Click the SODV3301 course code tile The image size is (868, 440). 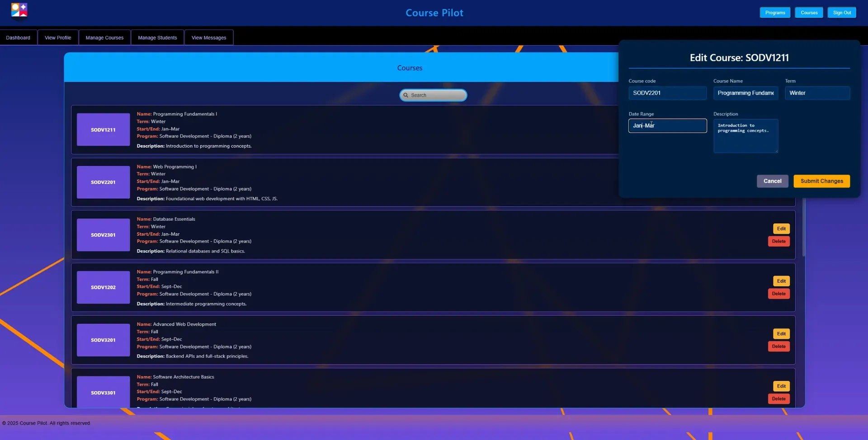[x=103, y=392]
